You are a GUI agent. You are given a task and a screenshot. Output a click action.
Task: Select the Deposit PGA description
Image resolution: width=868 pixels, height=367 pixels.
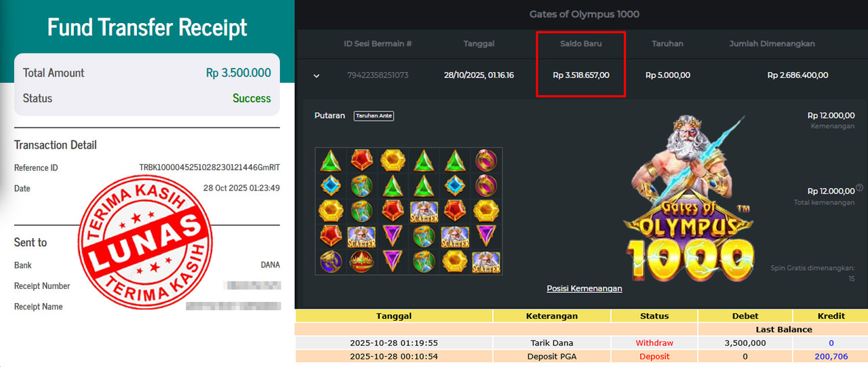(552, 356)
